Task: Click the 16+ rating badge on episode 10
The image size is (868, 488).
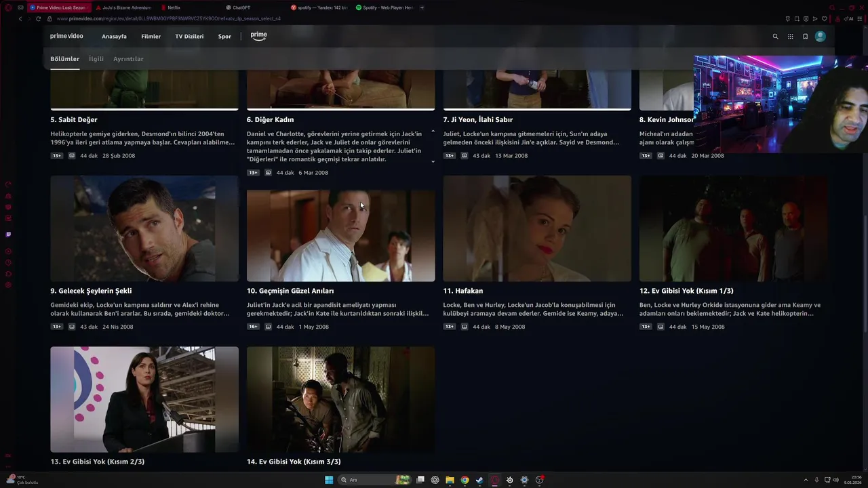Action: click(x=253, y=327)
